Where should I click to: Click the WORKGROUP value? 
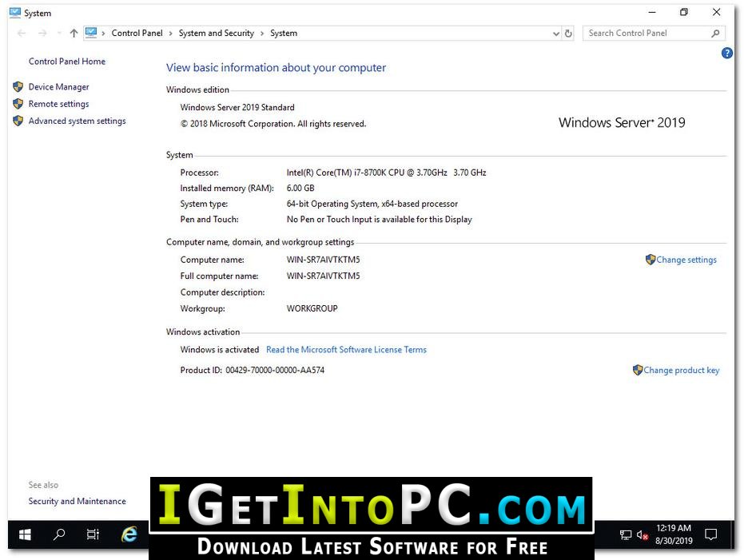coord(312,308)
